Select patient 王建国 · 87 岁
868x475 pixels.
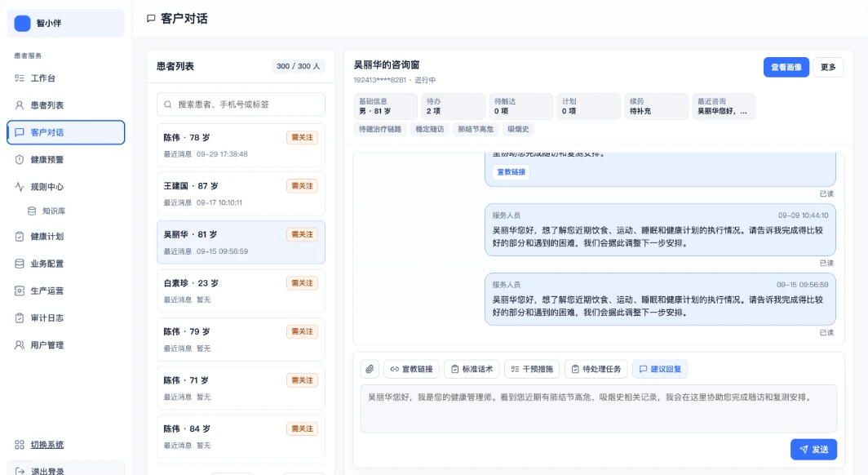tap(241, 193)
